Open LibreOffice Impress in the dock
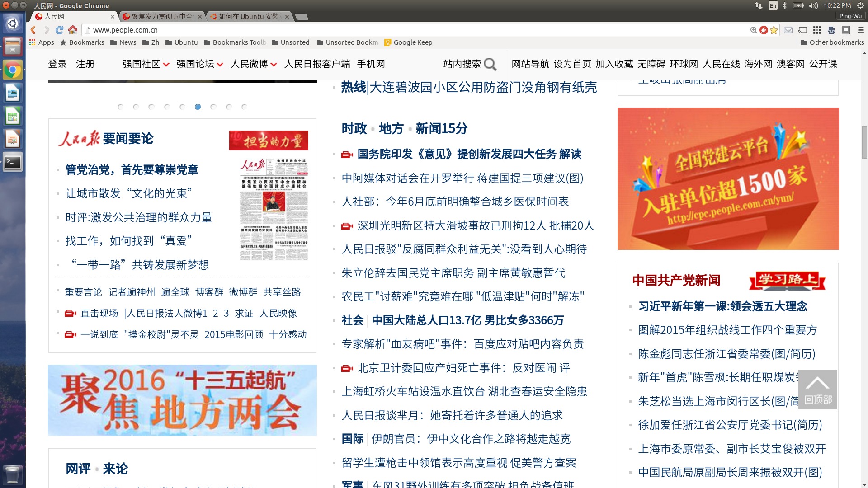The height and width of the screenshot is (488, 868). [x=13, y=139]
